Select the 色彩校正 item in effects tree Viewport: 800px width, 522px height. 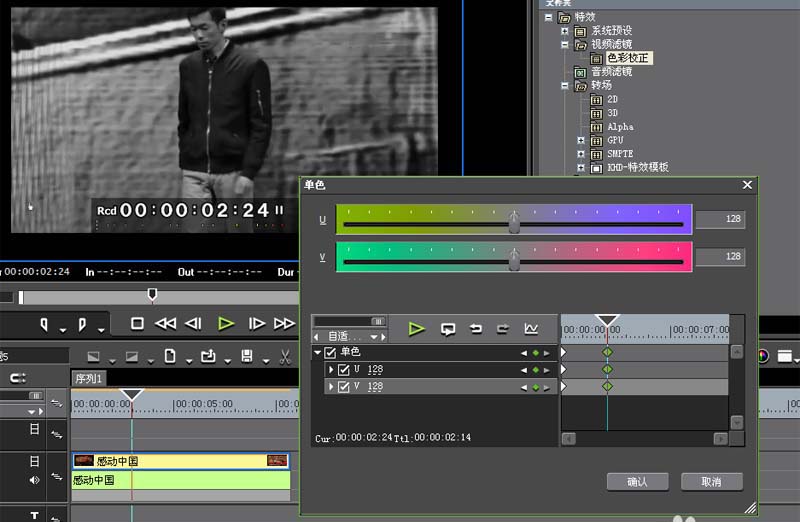(627, 58)
